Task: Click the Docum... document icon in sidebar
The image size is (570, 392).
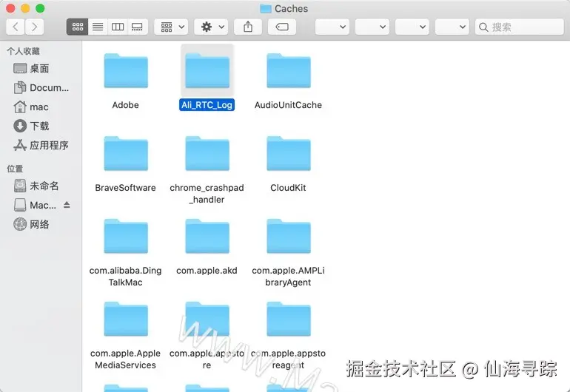Action: coord(20,87)
